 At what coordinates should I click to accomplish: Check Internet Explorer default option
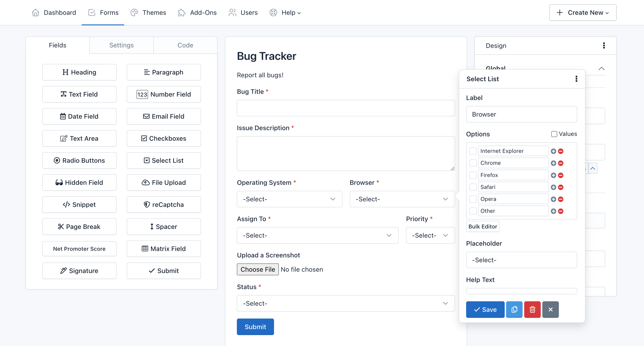pyautogui.click(x=473, y=151)
